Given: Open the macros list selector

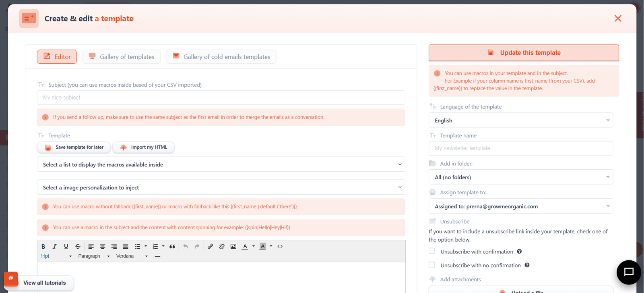Looking at the screenshot, I should tap(221, 164).
